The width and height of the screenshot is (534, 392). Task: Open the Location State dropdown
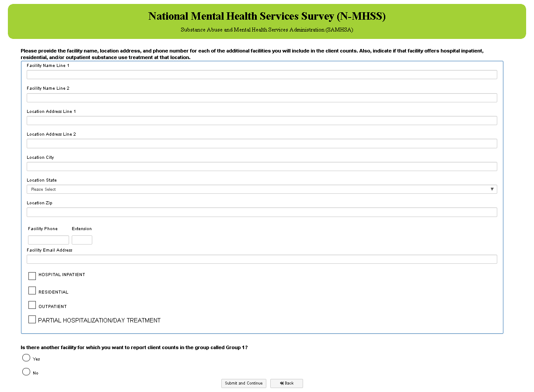coord(262,189)
